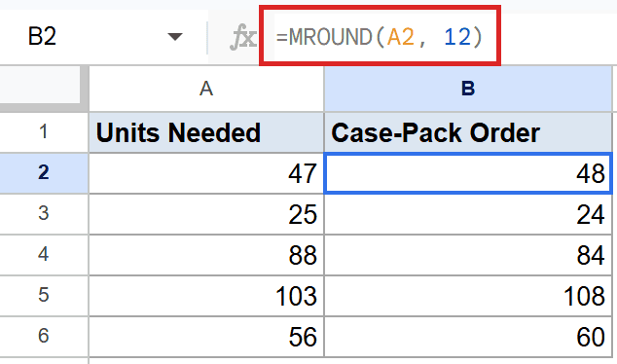The width and height of the screenshot is (617, 364).
Task: Select cell A4 containing 88
Action: click(206, 255)
